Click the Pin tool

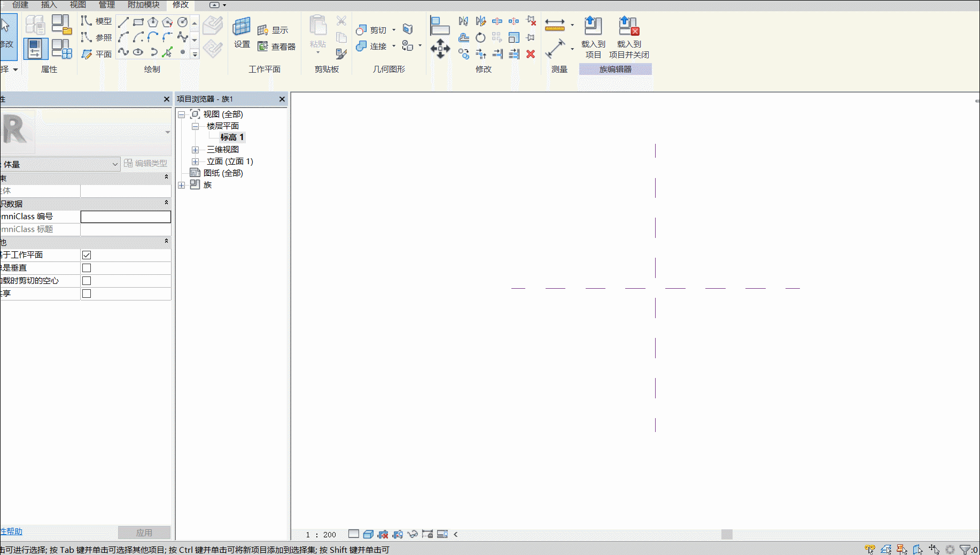pyautogui.click(x=531, y=37)
